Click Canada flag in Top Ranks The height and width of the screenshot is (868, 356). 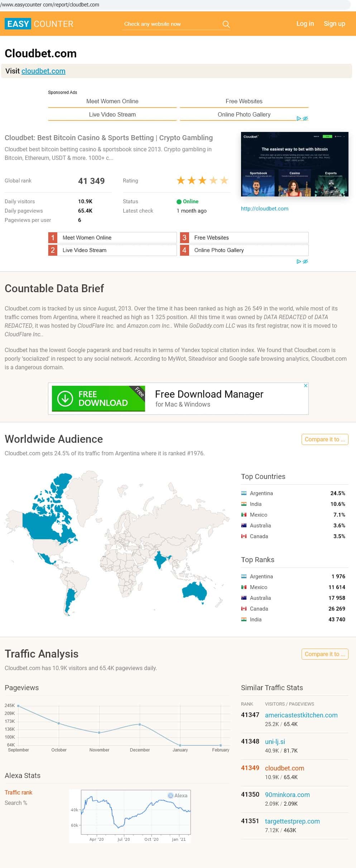(244, 609)
